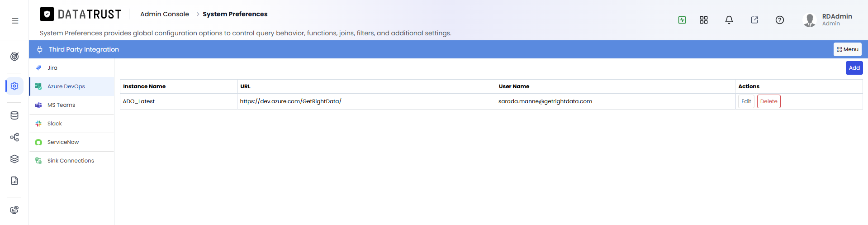Click the MS Teams logo icon
The height and width of the screenshot is (225, 868).
[38, 105]
